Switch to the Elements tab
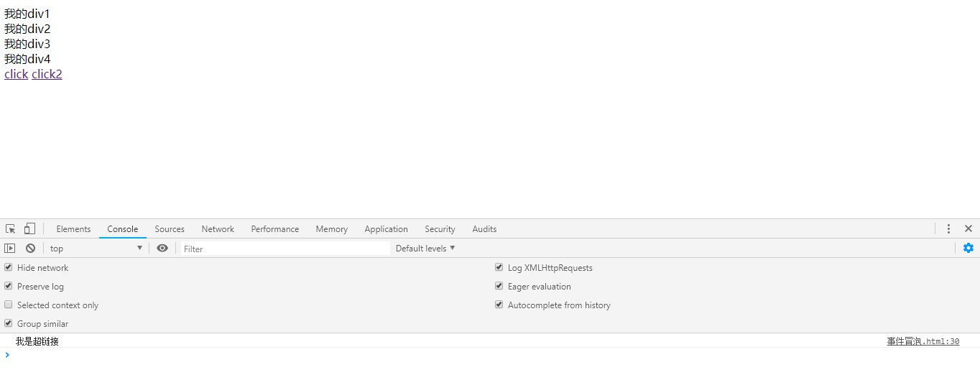The height and width of the screenshot is (375, 980). 73,228
